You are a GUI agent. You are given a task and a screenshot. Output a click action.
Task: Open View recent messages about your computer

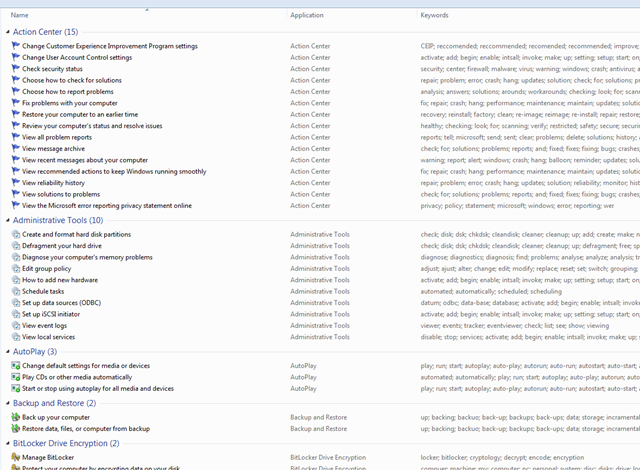(85, 160)
